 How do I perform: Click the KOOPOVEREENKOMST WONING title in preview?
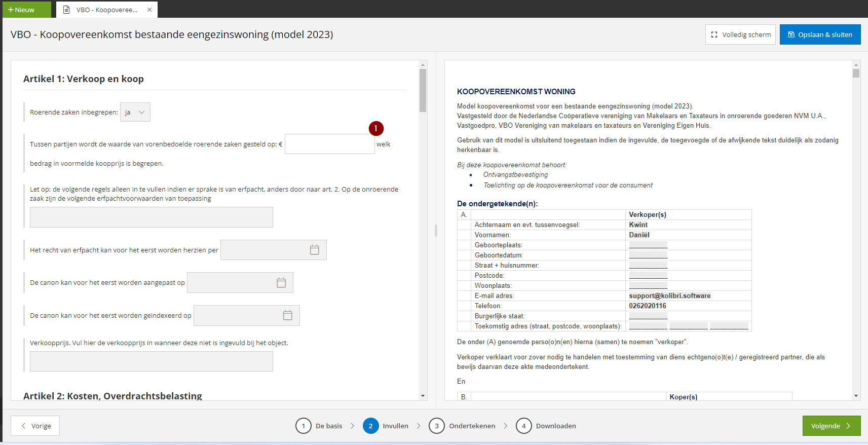[x=516, y=92]
